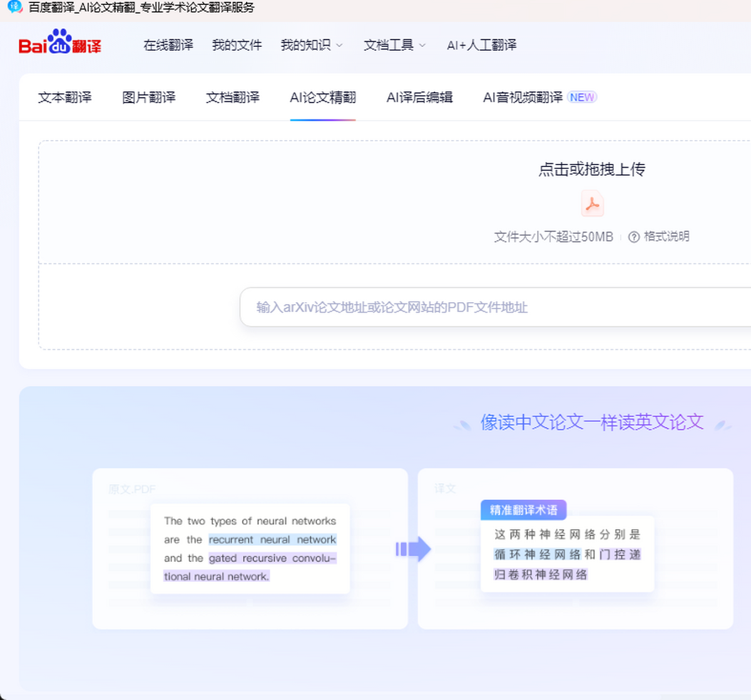This screenshot has height=700, width=751.
Task: Open AI+人工翻译 in the navigation bar
Action: coord(482,45)
